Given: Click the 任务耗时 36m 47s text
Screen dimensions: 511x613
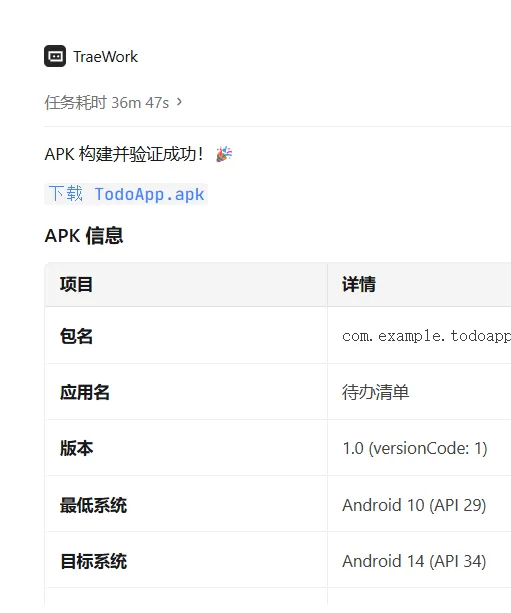Looking at the screenshot, I should tap(107, 102).
